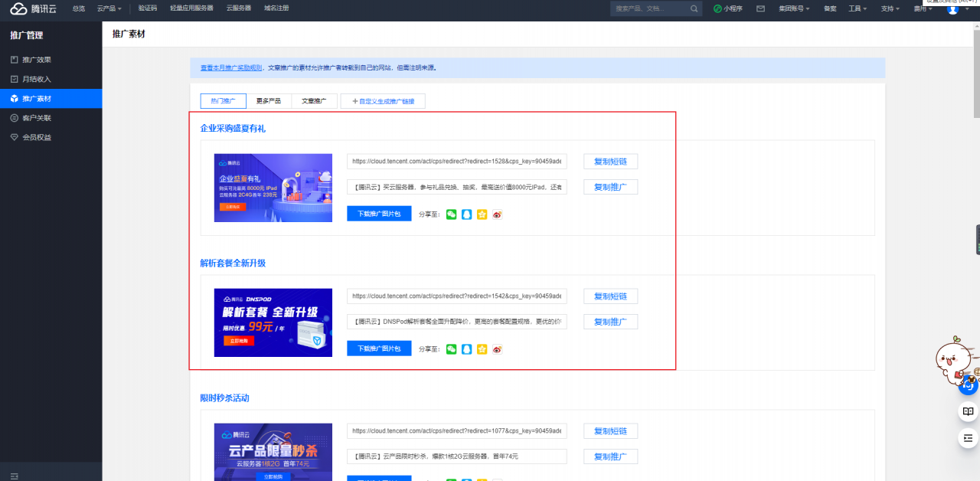Open the 限时秒杀活动 banner thumbnail
980x481 pixels.
(273, 452)
